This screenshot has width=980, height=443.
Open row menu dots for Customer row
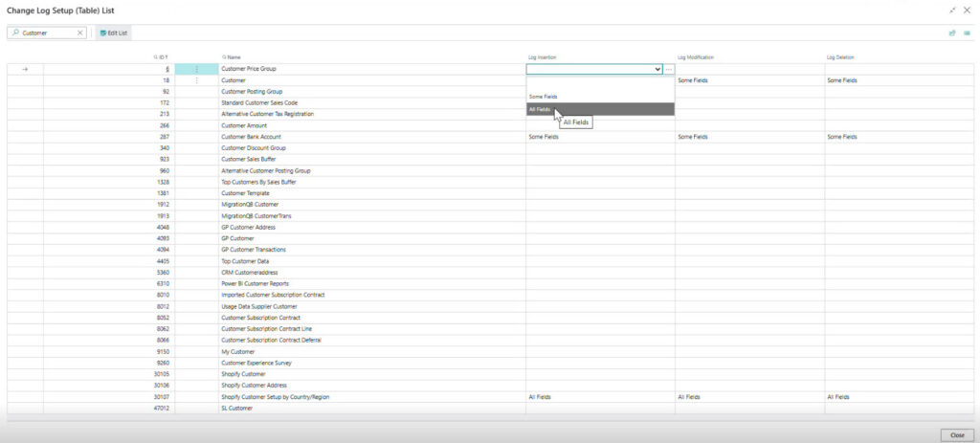point(197,80)
